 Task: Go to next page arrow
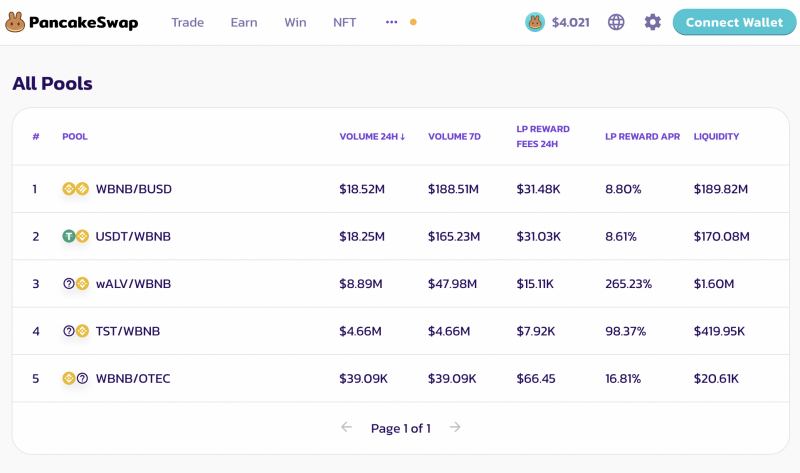(x=455, y=427)
